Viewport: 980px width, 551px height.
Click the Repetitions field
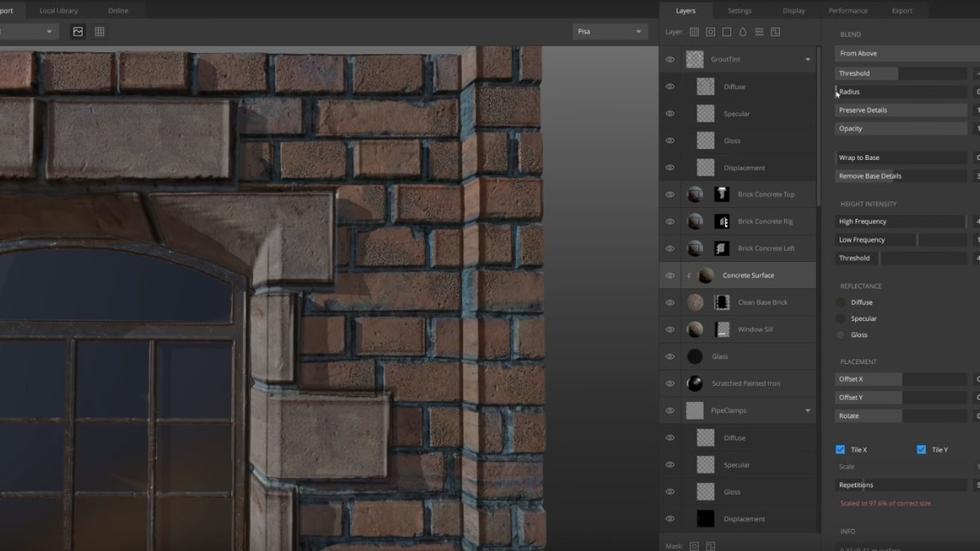(902, 485)
